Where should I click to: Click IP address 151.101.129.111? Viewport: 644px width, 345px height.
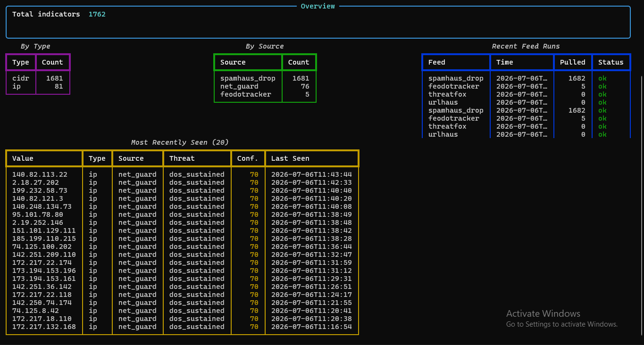44,230
